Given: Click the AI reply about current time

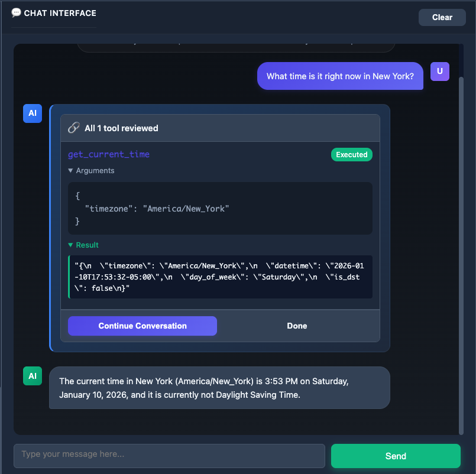Looking at the screenshot, I should (x=219, y=388).
